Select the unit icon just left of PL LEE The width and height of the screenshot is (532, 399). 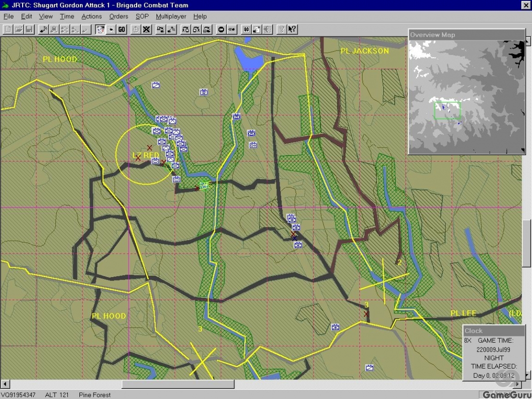[335, 327]
